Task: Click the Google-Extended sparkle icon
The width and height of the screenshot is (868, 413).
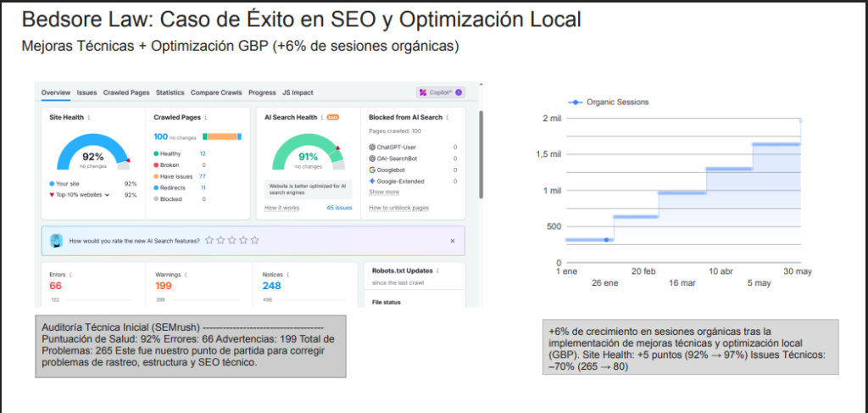Action: 373,181
